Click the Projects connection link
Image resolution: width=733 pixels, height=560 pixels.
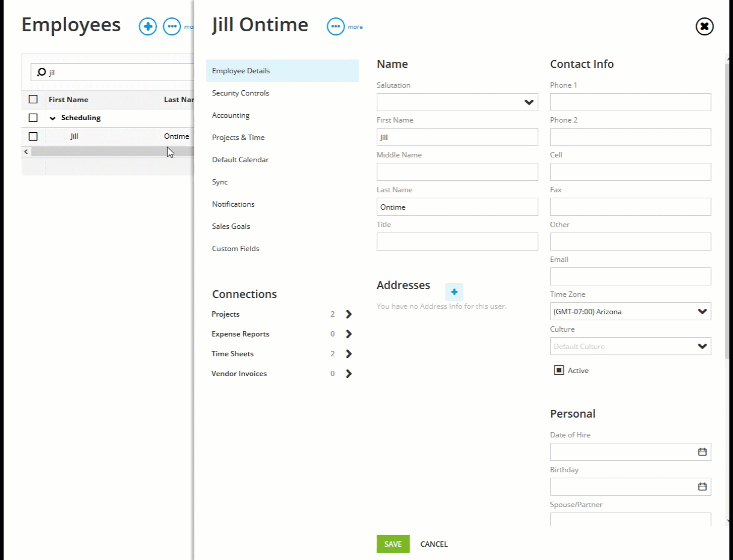(x=225, y=314)
